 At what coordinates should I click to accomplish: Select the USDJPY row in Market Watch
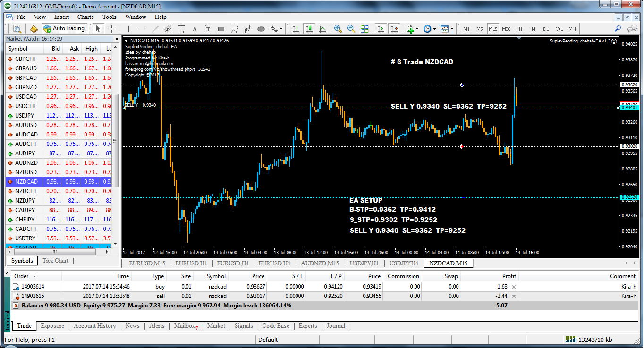tap(59, 116)
